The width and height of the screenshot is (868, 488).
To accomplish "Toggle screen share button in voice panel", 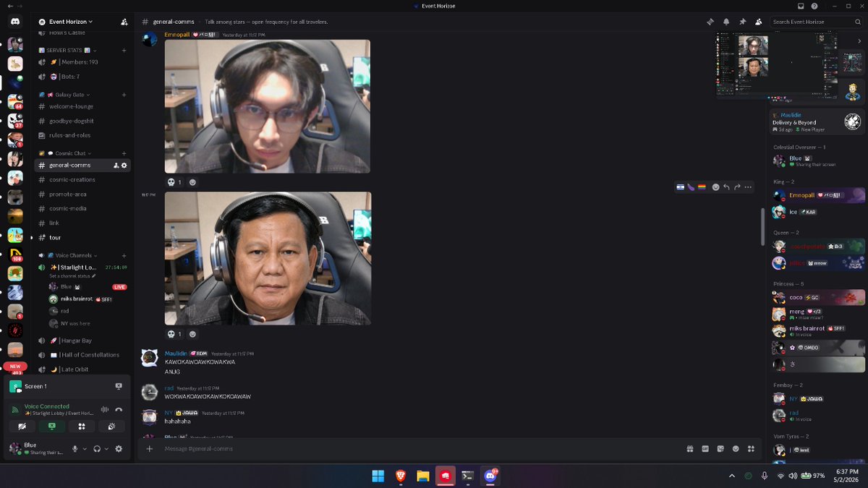I will point(52,427).
